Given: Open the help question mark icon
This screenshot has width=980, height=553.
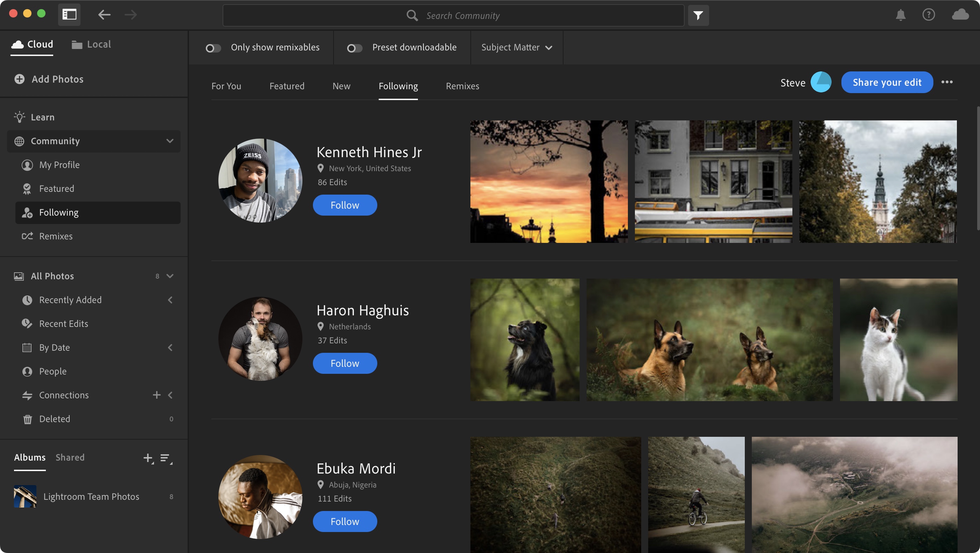Looking at the screenshot, I should pyautogui.click(x=929, y=15).
